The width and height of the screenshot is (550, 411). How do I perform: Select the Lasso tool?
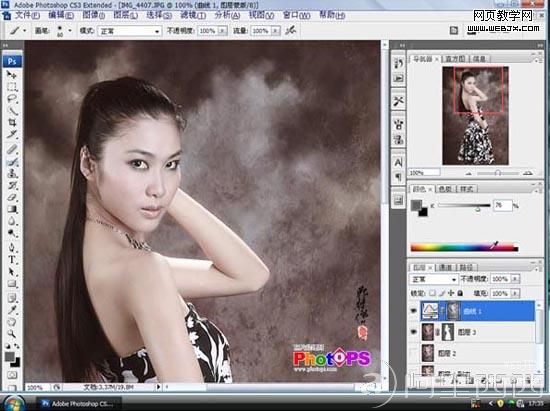(x=12, y=99)
